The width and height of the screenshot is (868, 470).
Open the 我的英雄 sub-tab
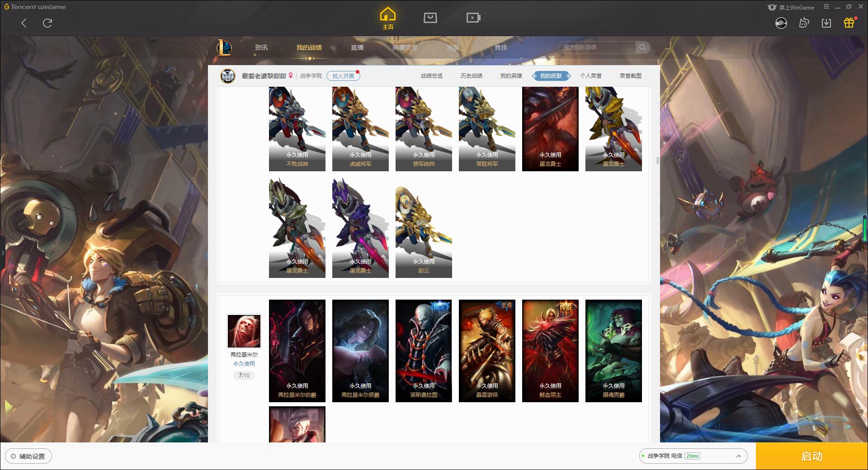(x=511, y=76)
